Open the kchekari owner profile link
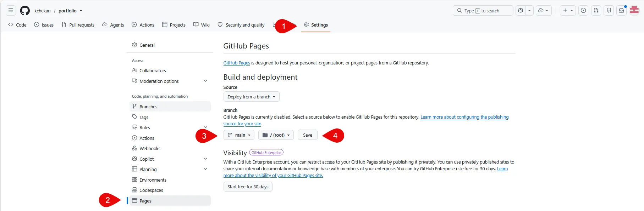Viewport: 644px width, 211px height. [43, 11]
